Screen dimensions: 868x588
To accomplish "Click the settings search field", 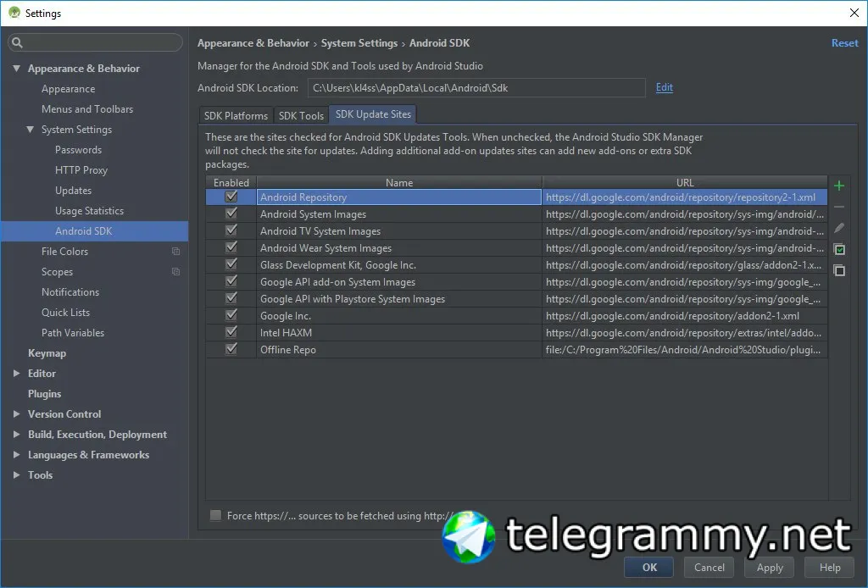I will click(x=95, y=42).
